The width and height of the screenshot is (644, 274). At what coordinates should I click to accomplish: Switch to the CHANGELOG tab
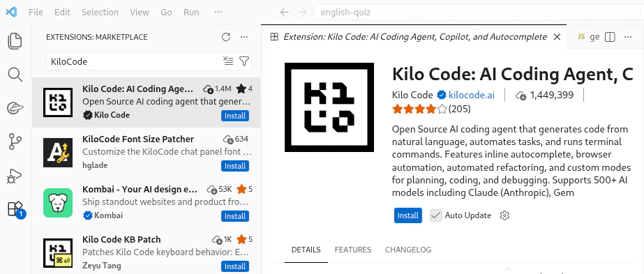coord(408,250)
